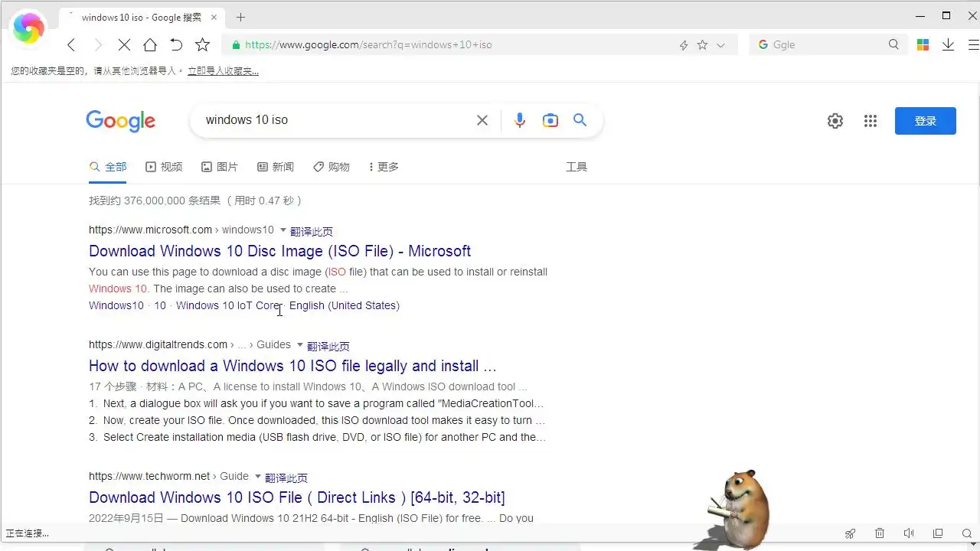Click the browser forward arrow
The image size is (980, 551).
pos(98,45)
